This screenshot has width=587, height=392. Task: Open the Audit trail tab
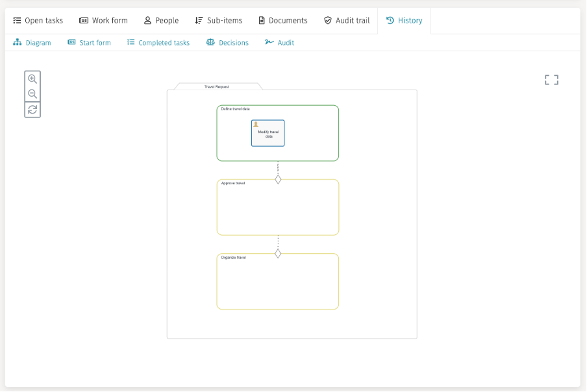click(x=347, y=21)
